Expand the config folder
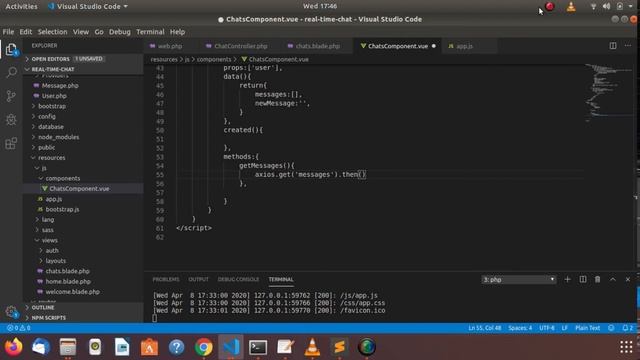640x360 pixels. 47,116
